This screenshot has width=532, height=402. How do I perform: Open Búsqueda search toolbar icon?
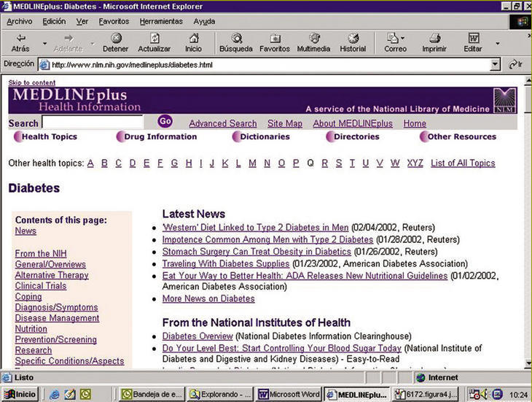pos(236,38)
